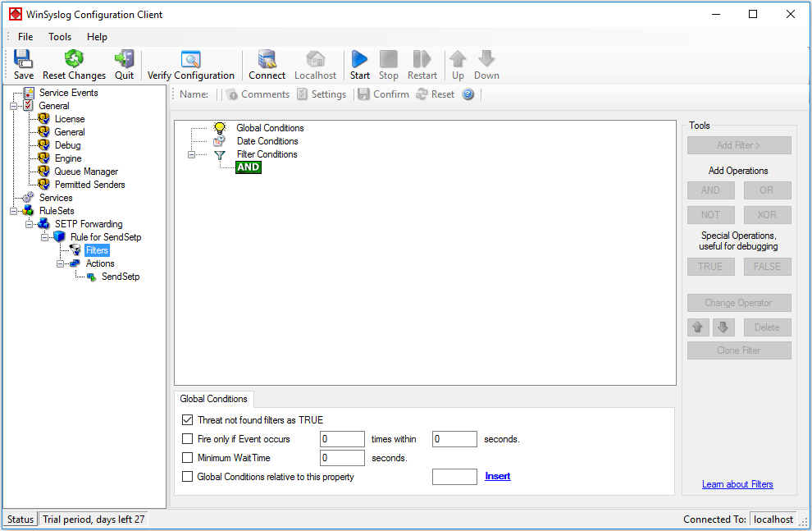Click the Connect toolbar icon
This screenshot has width=812, height=531.
[267, 59]
